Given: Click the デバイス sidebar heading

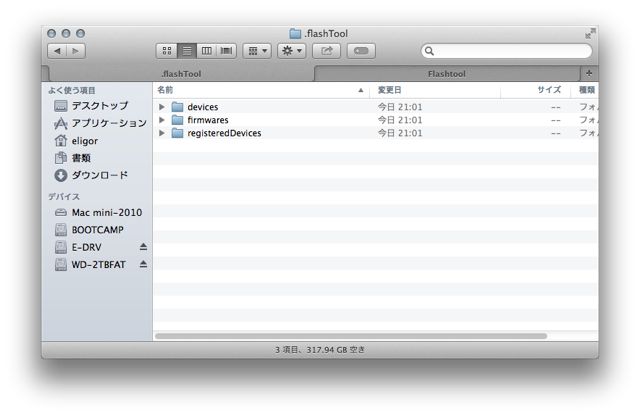Looking at the screenshot, I should [x=64, y=197].
